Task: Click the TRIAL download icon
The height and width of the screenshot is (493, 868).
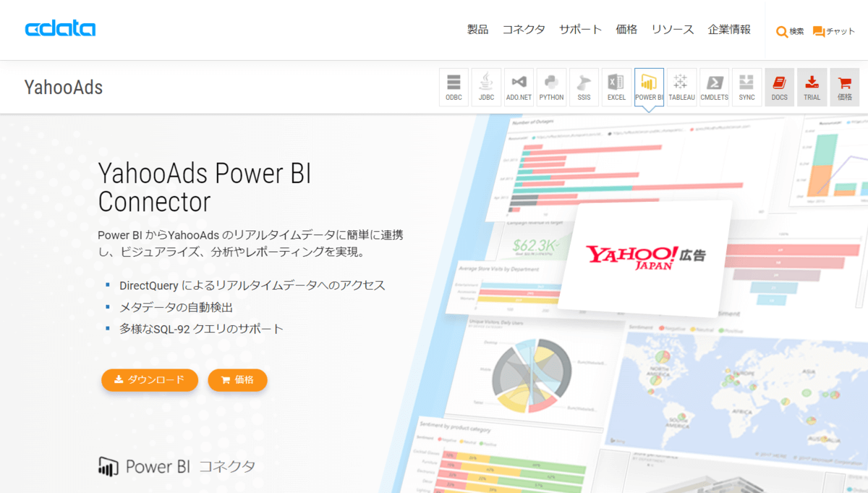Action: click(812, 87)
